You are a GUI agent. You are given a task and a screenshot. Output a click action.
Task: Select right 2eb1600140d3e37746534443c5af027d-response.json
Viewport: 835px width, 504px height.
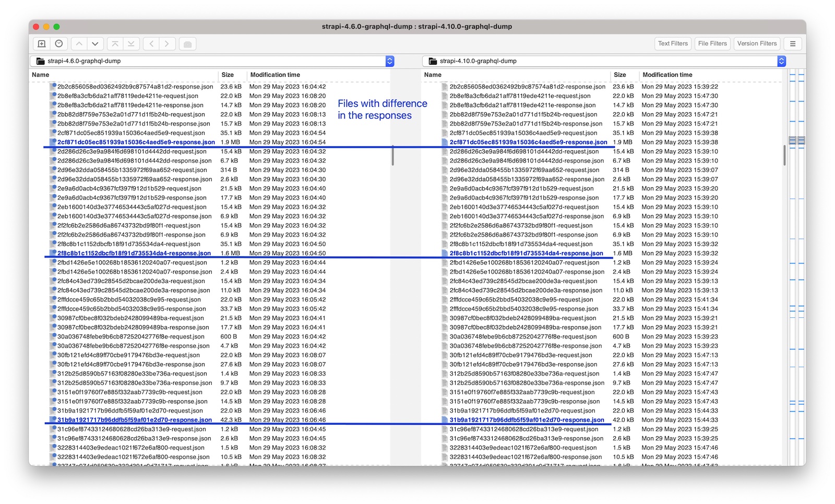527,216
